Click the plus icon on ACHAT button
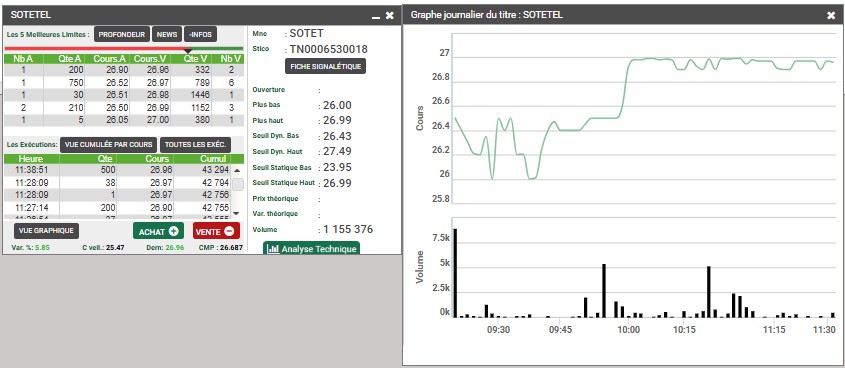 pos(174,231)
